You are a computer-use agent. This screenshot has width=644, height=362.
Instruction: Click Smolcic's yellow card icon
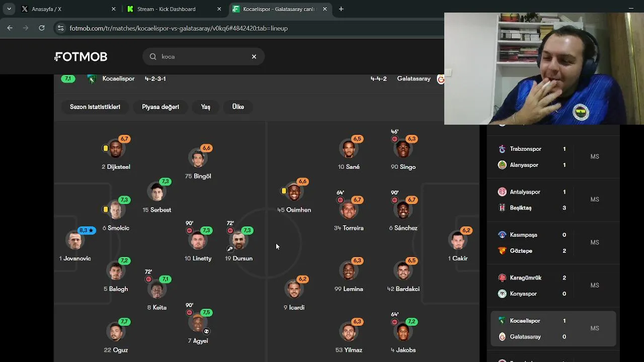[x=106, y=209]
